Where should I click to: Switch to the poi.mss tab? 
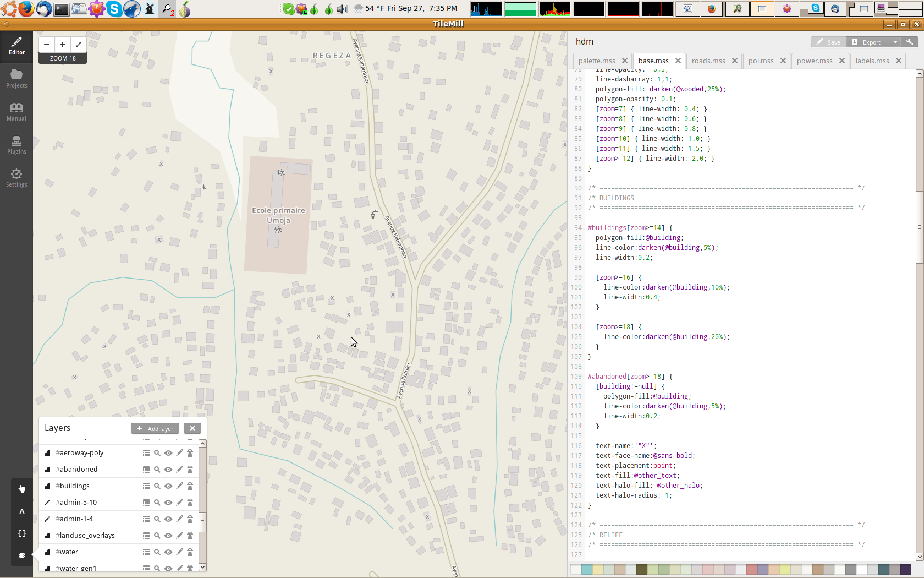click(761, 61)
